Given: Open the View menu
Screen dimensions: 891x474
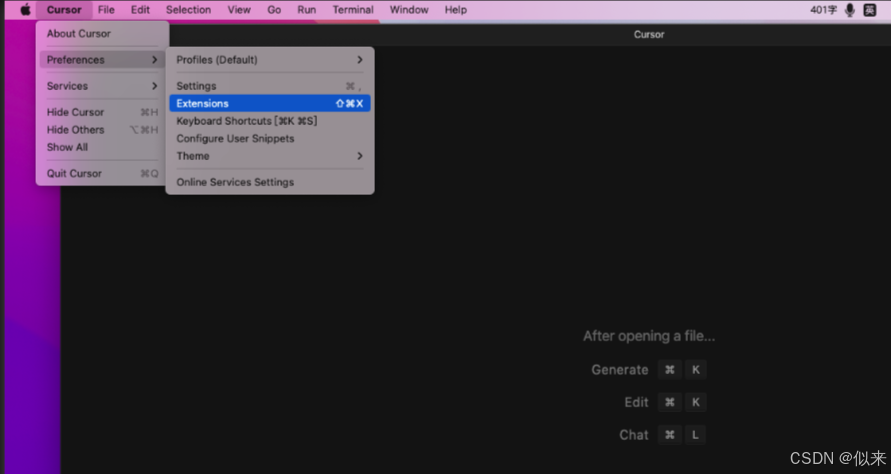Looking at the screenshot, I should point(239,10).
